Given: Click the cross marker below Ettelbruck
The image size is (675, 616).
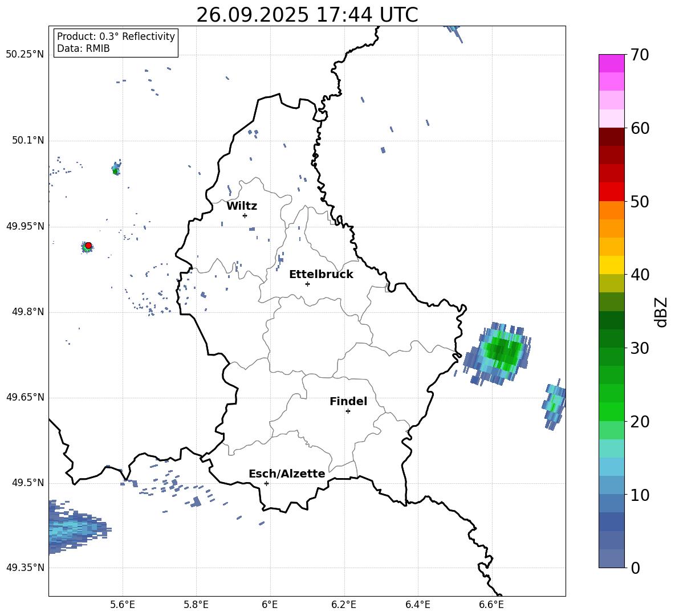Looking at the screenshot, I should [307, 284].
